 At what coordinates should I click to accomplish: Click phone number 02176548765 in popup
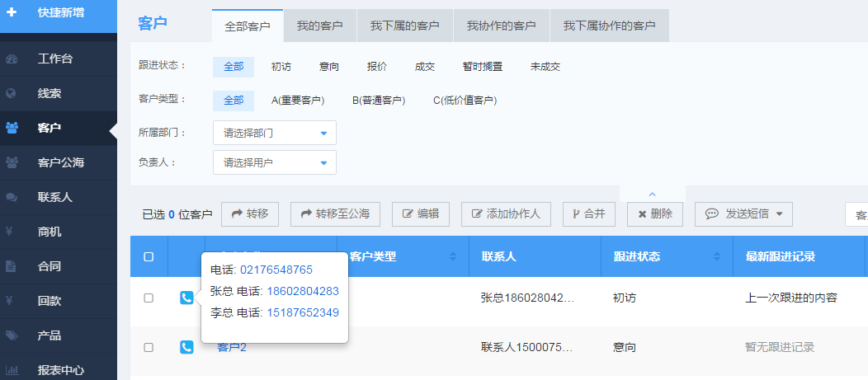point(276,270)
